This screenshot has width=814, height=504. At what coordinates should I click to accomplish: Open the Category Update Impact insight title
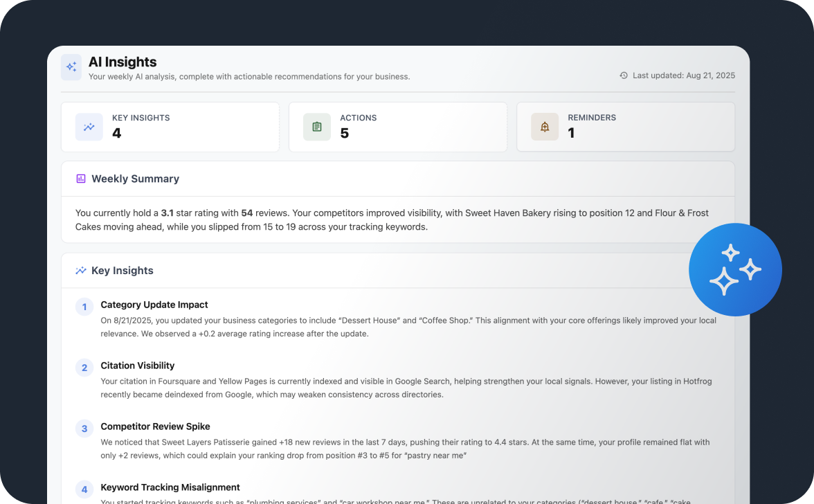pos(154,305)
